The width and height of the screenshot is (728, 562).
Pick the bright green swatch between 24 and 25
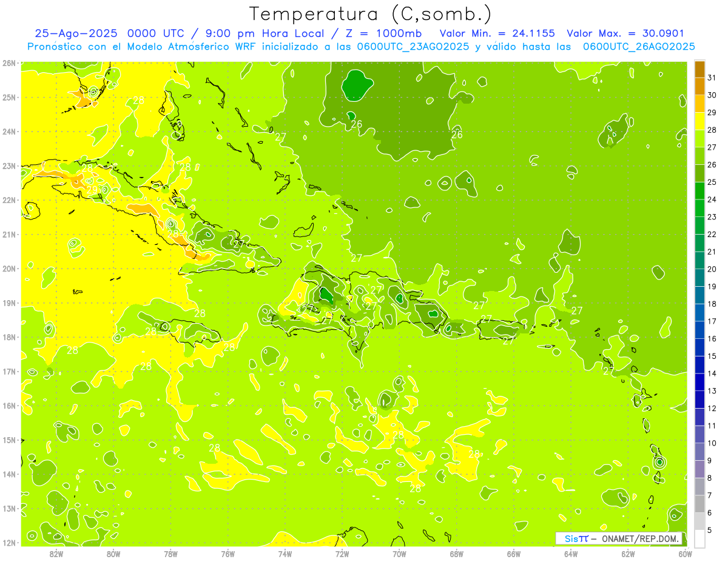(x=699, y=191)
